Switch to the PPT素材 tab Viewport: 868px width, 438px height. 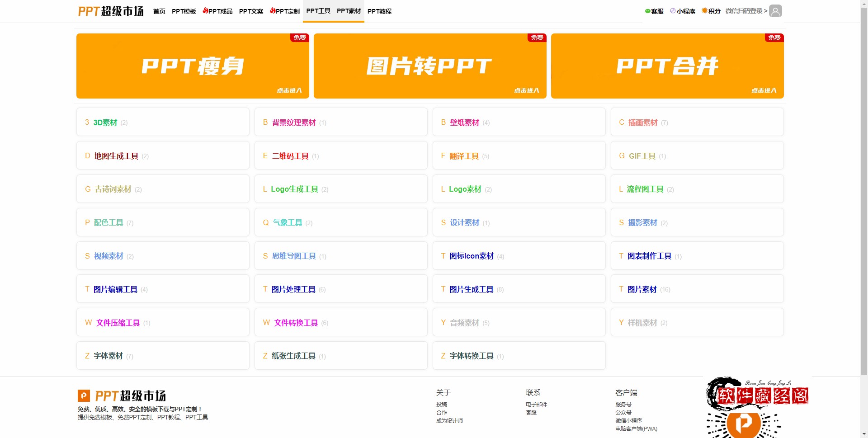[349, 11]
